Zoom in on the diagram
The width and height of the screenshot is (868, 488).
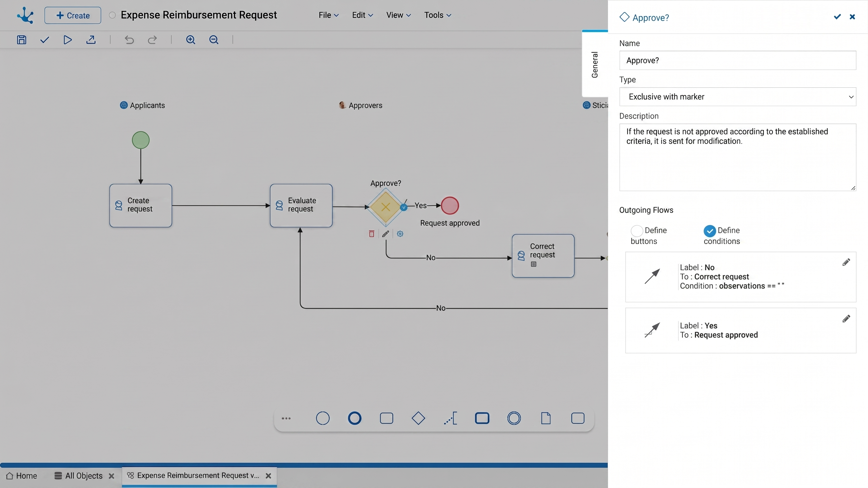pos(191,40)
